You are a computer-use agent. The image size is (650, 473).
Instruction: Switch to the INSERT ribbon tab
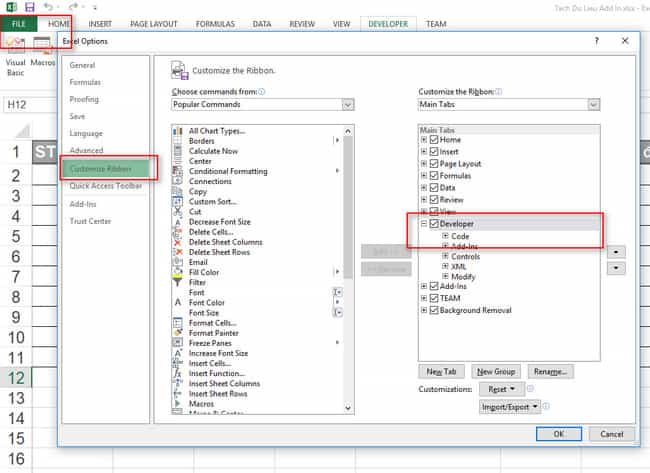coord(100,24)
